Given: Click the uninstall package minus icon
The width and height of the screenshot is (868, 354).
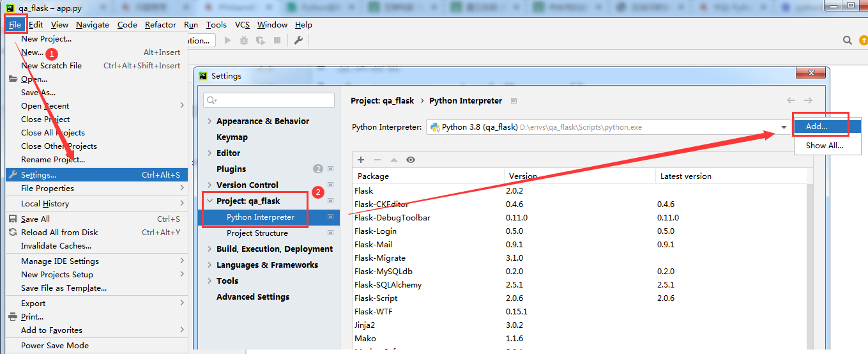Looking at the screenshot, I should (377, 160).
